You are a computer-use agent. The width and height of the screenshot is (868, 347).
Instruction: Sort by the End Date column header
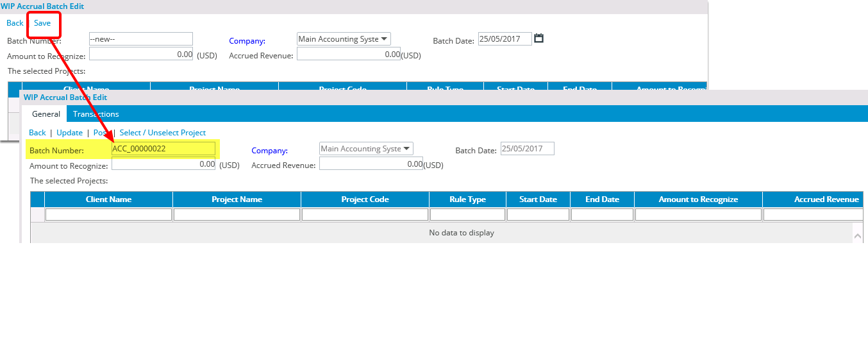click(x=602, y=199)
